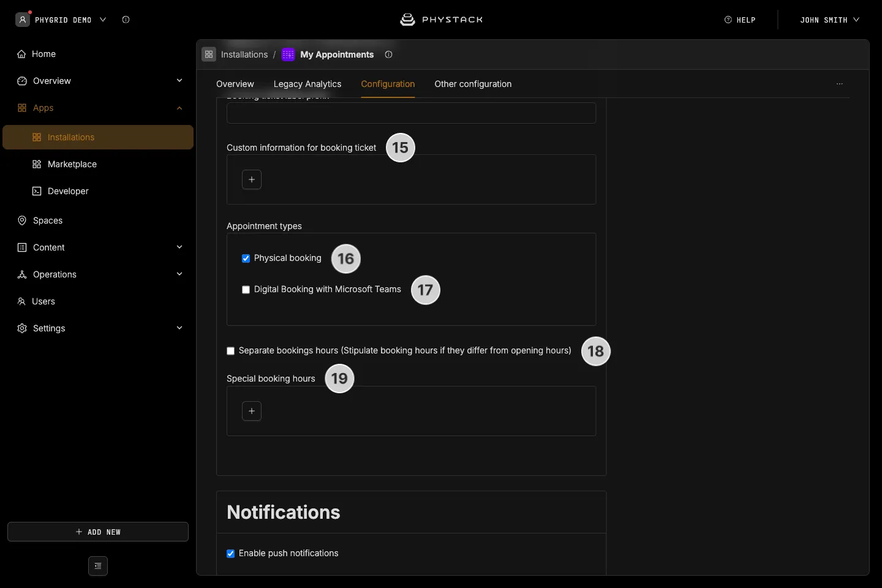Open the Legacy Analytics tab
Screen dimensions: 882x588
pyautogui.click(x=307, y=84)
